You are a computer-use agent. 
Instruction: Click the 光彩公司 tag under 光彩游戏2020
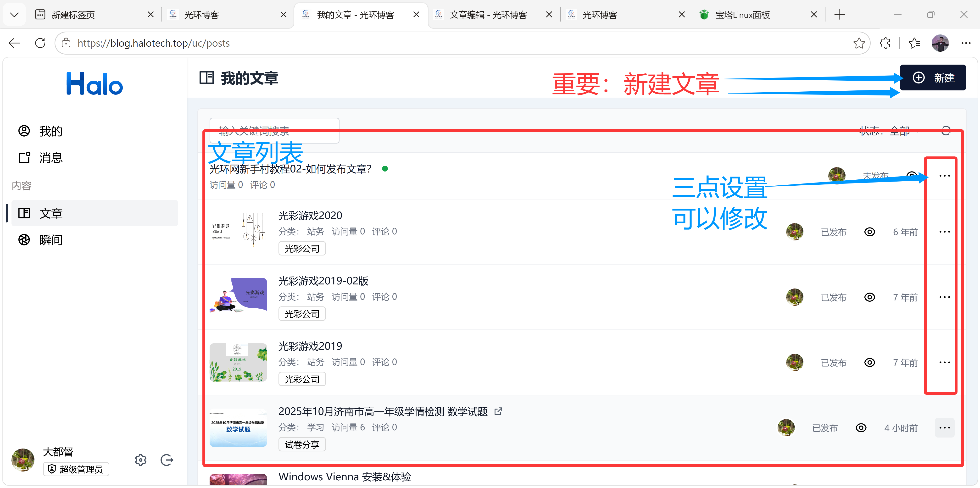click(302, 248)
